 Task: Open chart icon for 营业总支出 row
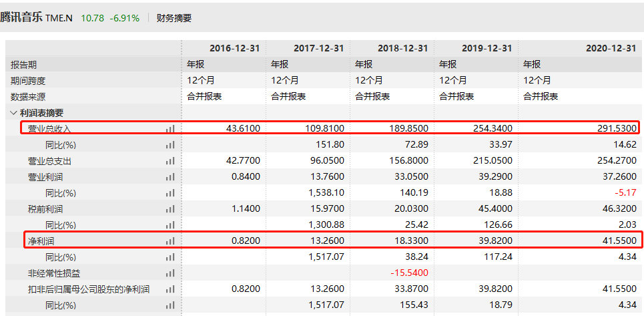pyautogui.click(x=170, y=161)
